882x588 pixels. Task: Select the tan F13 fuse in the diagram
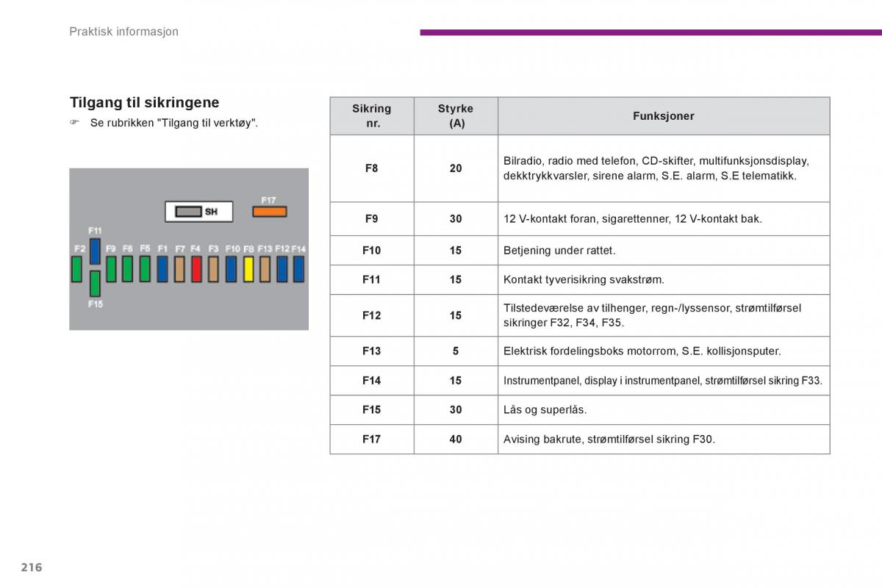click(265, 269)
